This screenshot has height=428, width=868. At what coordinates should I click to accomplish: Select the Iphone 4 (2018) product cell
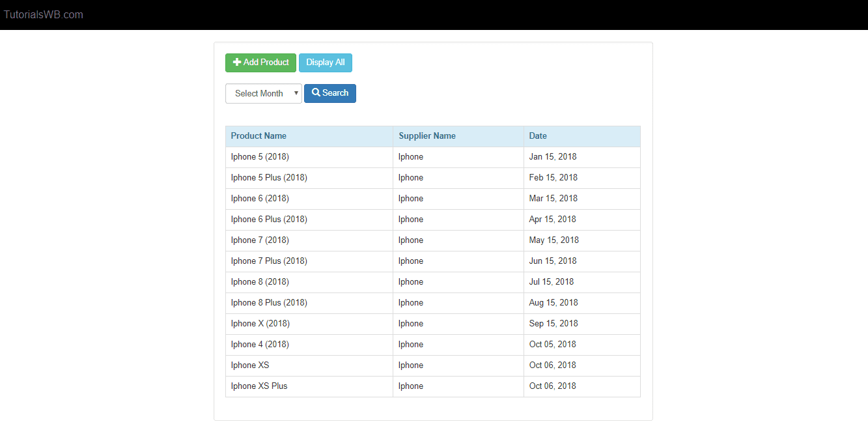click(309, 345)
